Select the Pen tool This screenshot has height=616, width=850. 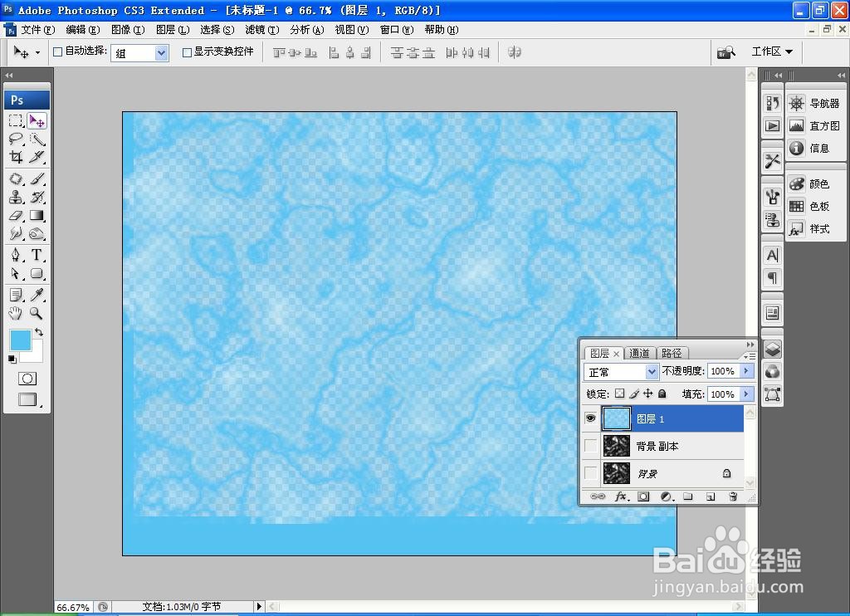pos(16,255)
